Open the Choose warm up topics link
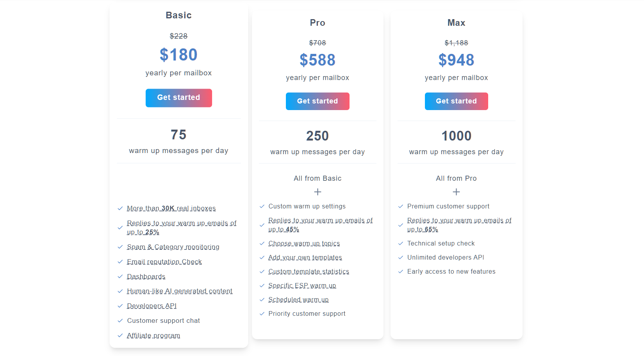The width and height of the screenshot is (644, 356). (x=304, y=244)
